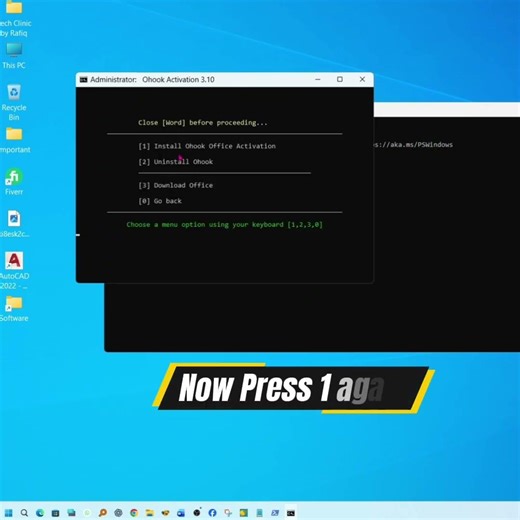Launch Microsoft Edge from taskbar
The height and width of the screenshot is (520, 520).
click(x=40, y=513)
